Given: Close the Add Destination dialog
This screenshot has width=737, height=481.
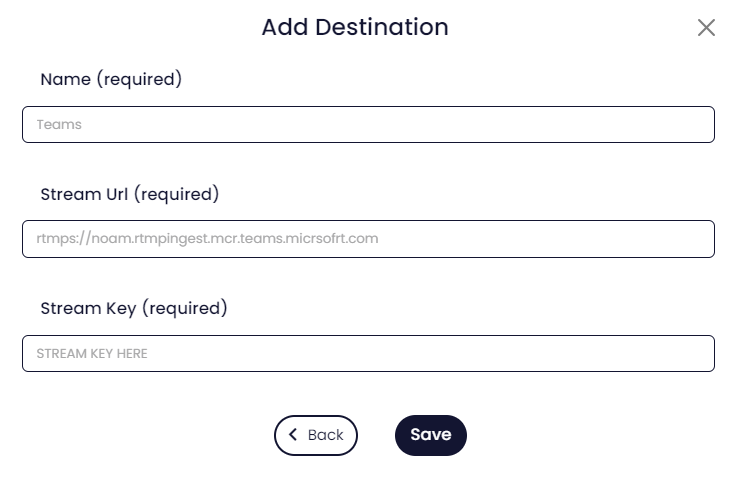Looking at the screenshot, I should point(706,28).
